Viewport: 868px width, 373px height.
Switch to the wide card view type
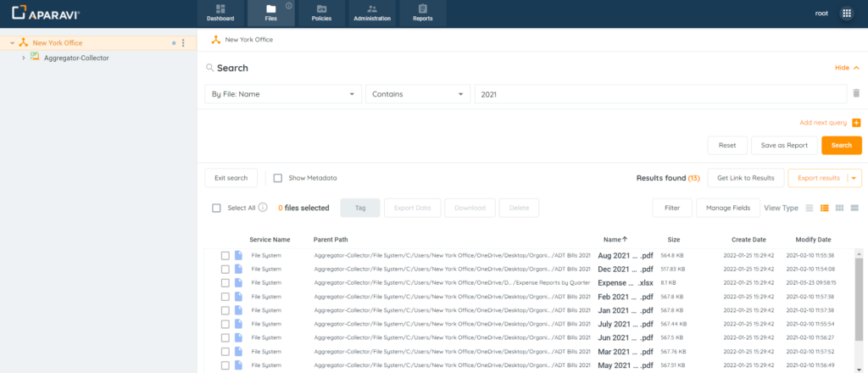(x=854, y=208)
